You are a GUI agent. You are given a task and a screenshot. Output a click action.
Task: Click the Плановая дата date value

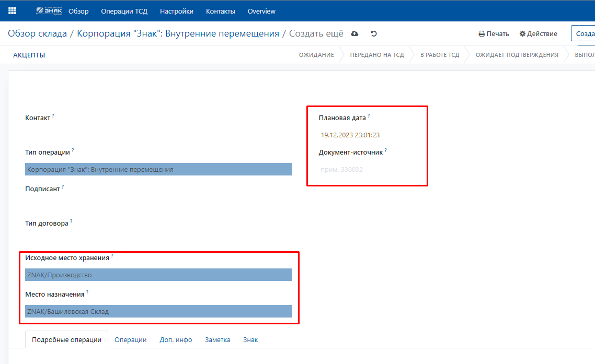[350, 135]
